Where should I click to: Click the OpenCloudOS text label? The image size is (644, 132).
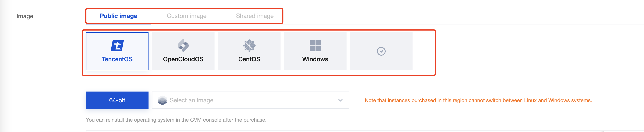[183, 59]
